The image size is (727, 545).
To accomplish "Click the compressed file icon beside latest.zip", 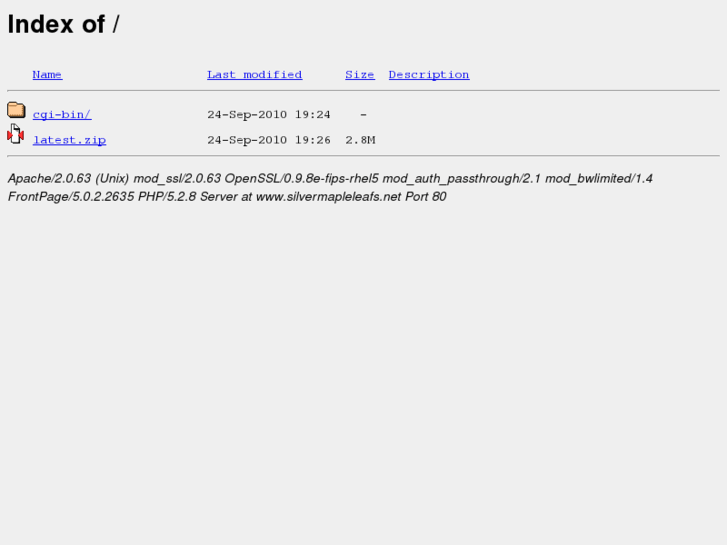I will 16,134.
